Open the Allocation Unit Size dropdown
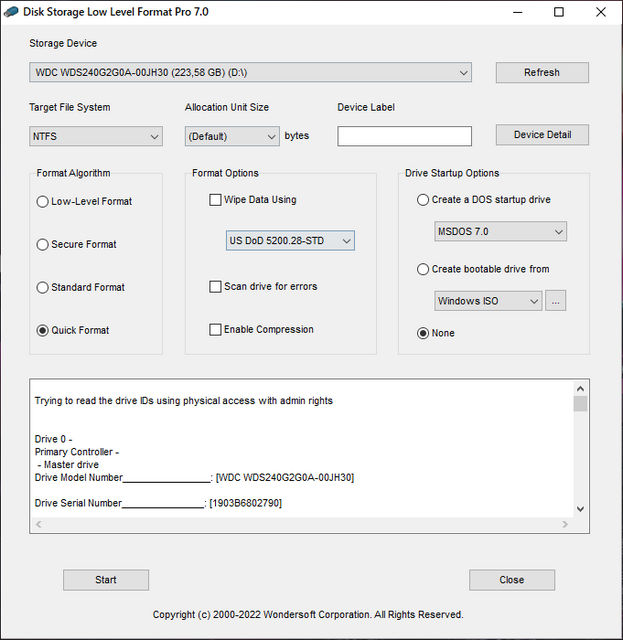 point(231,136)
